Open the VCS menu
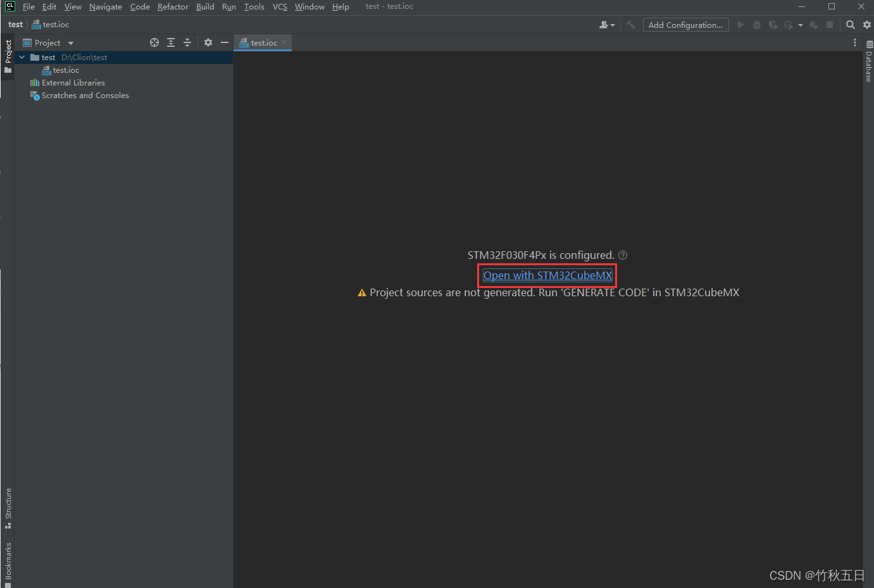The height and width of the screenshot is (588, 874). point(280,6)
